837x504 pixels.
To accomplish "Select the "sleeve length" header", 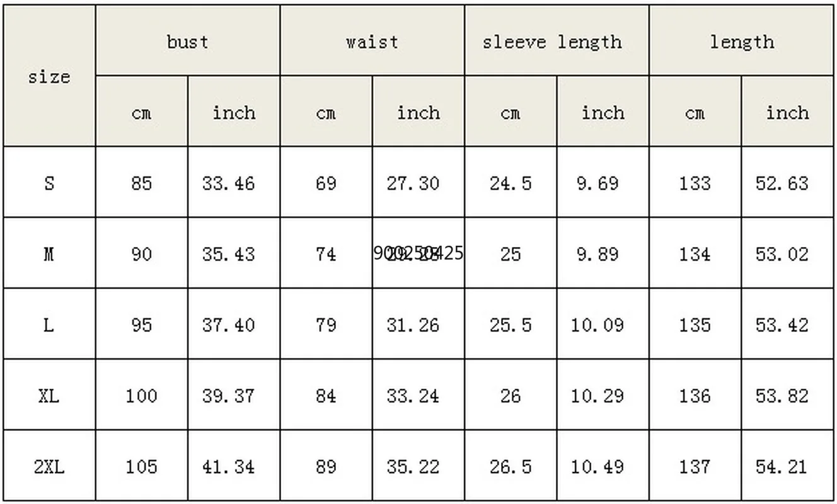I will [x=552, y=42].
